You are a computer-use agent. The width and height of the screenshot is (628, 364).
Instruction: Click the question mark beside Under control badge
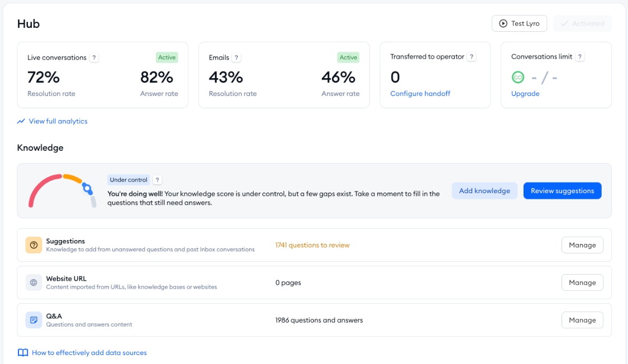[157, 179]
